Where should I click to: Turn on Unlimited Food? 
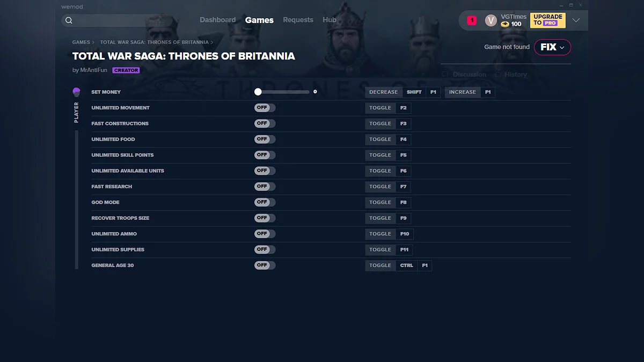tap(265, 139)
